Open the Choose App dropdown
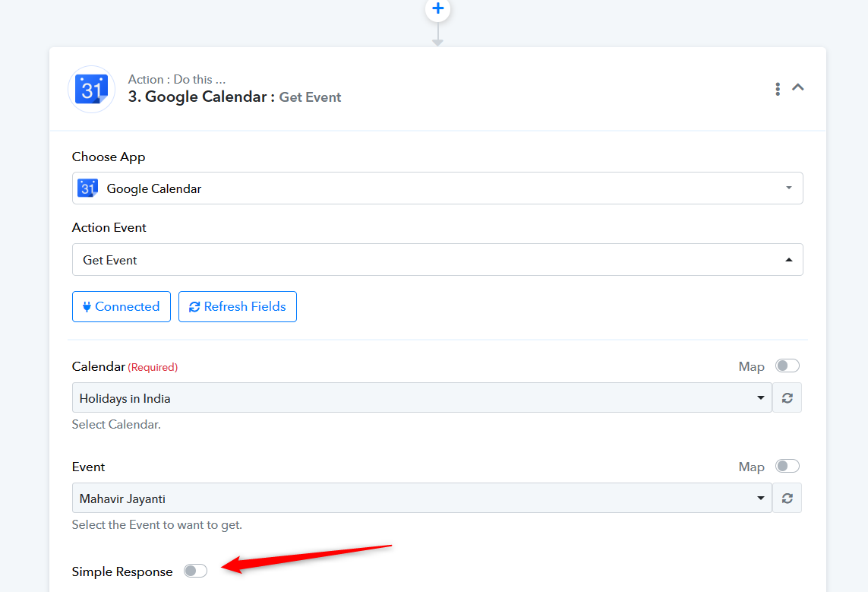The width and height of the screenshot is (868, 592). pyautogui.click(x=788, y=188)
